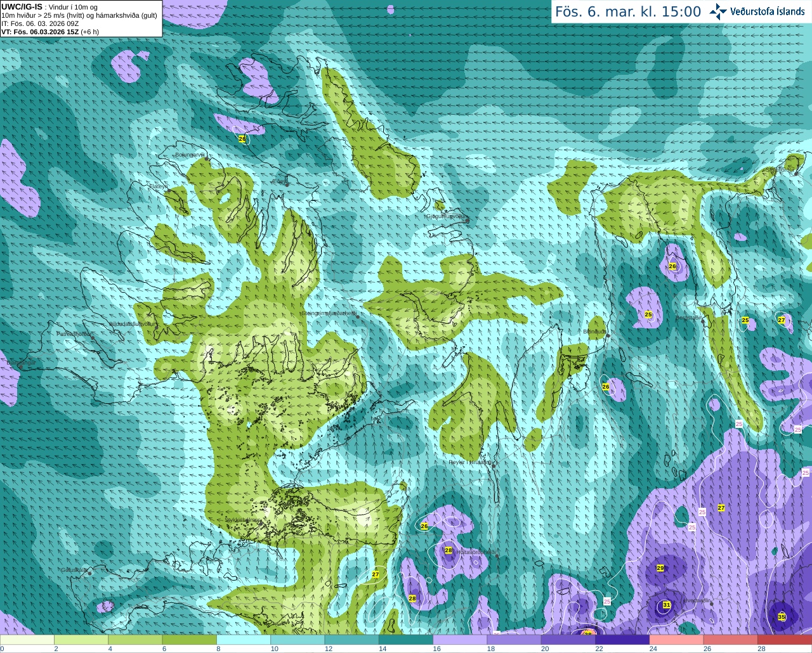Pick the 2–4 m/s light green legend swatch
Image resolution: width=812 pixels, height=653 pixels.
coord(81,640)
